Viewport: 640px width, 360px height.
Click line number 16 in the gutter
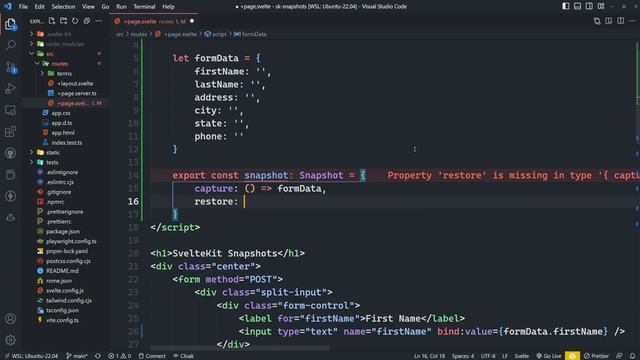[x=133, y=202]
